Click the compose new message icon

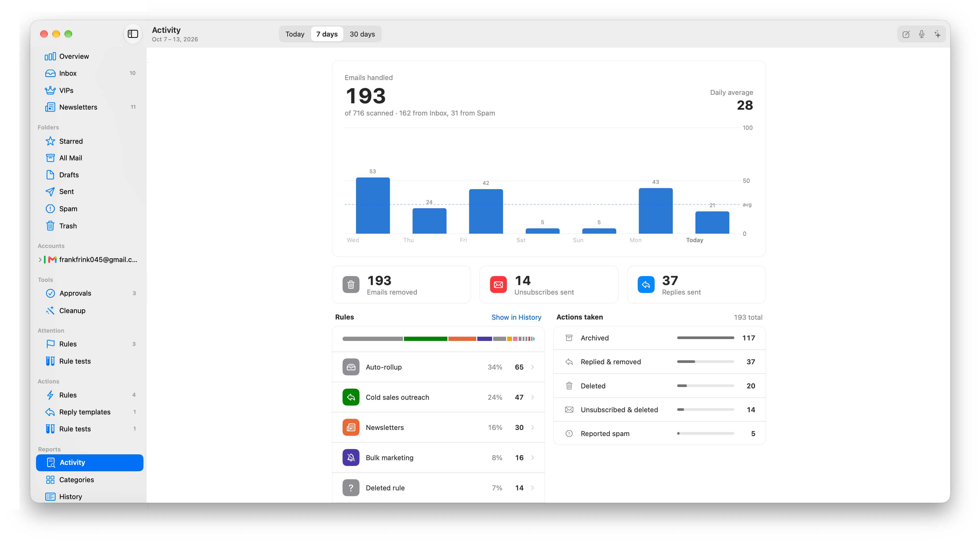tap(906, 34)
